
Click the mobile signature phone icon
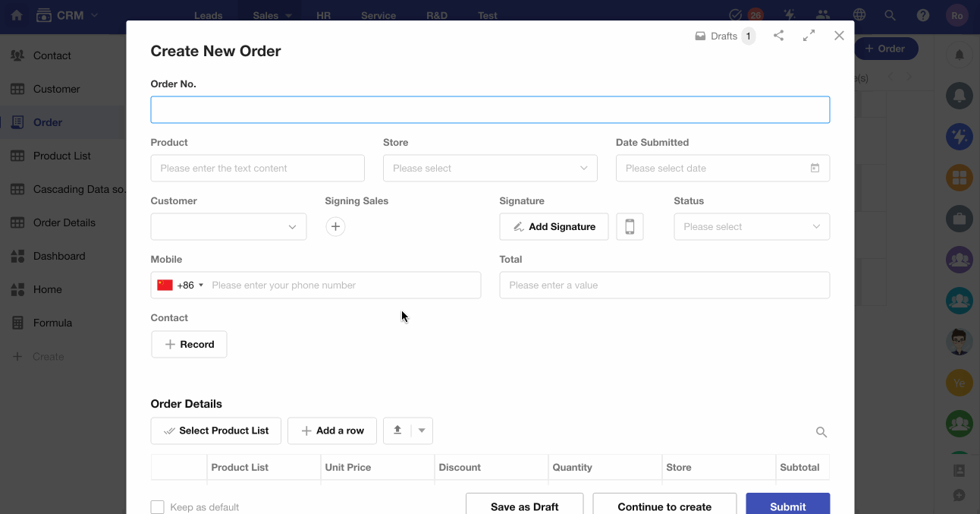(x=630, y=226)
